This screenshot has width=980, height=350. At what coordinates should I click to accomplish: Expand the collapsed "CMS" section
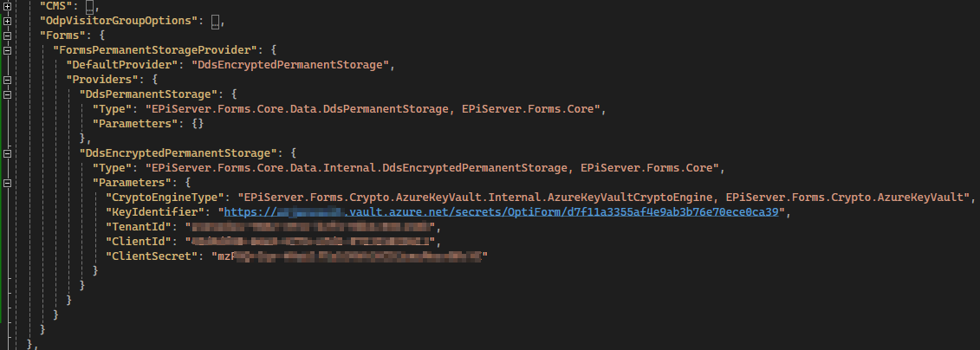click(7, 6)
